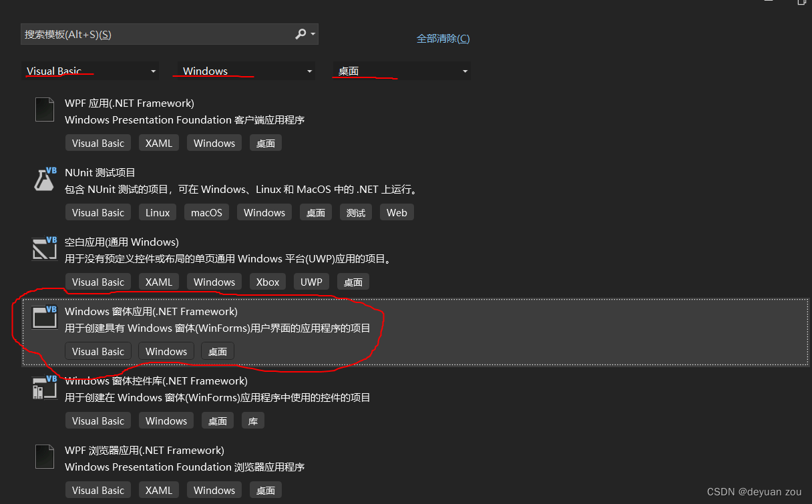Click the UWP tag under 空白应用
Screen dimensions: 812x504
click(311, 282)
